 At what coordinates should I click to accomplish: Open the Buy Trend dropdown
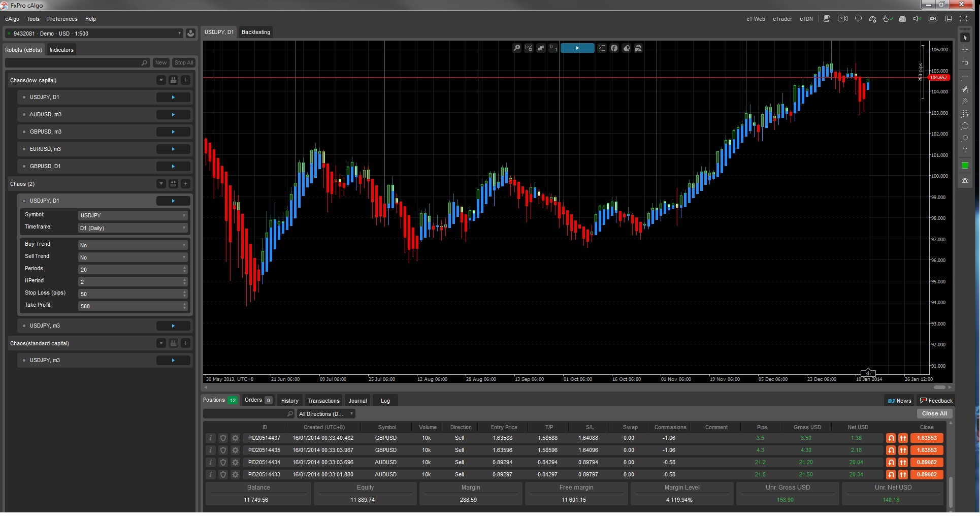point(133,245)
